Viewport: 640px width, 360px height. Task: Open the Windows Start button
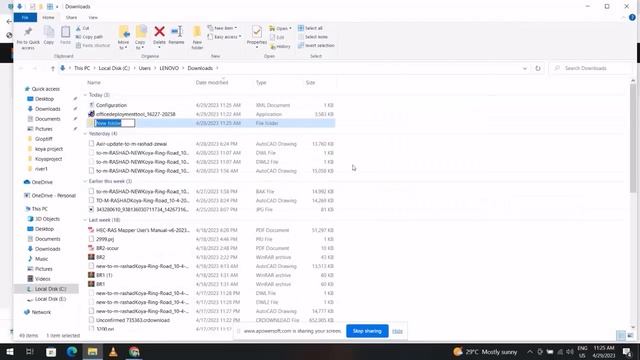coord(9,351)
